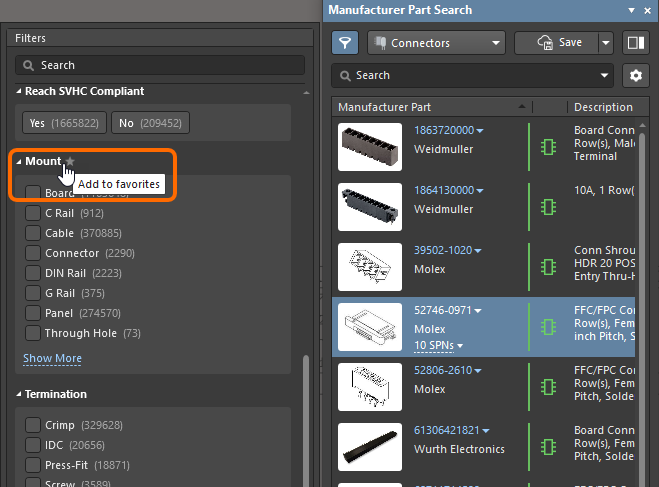The width and height of the screenshot is (659, 487).
Task: Open the Manufacturer Part Search panel options menu
Action: click(x=631, y=11)
